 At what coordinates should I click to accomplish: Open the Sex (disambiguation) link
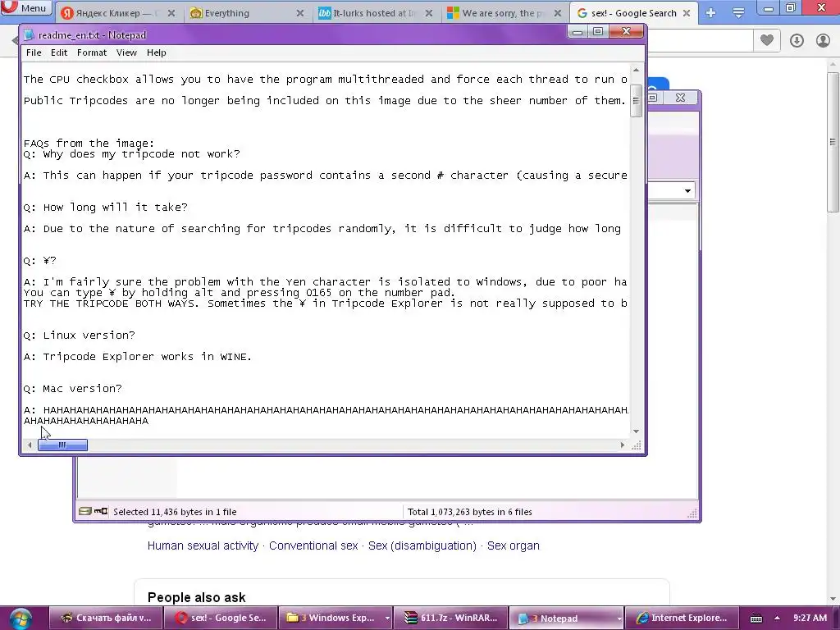[422, 546]
